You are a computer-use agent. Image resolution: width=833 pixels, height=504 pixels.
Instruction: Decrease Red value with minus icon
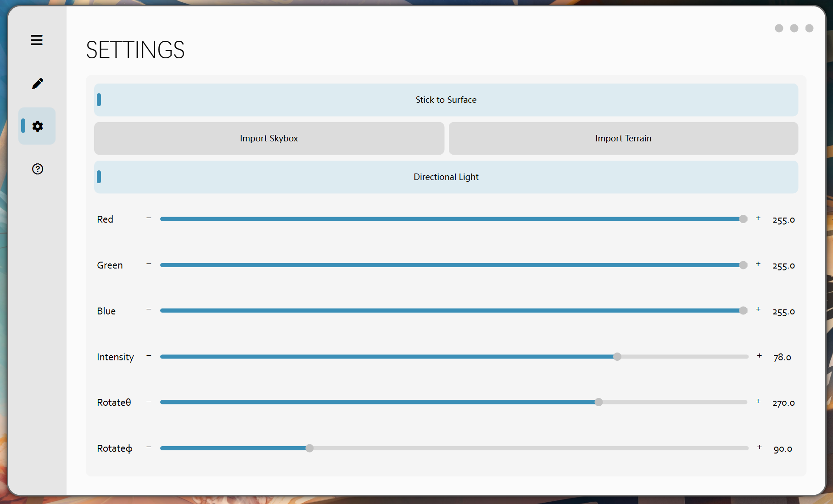click(x=149, y=218)
